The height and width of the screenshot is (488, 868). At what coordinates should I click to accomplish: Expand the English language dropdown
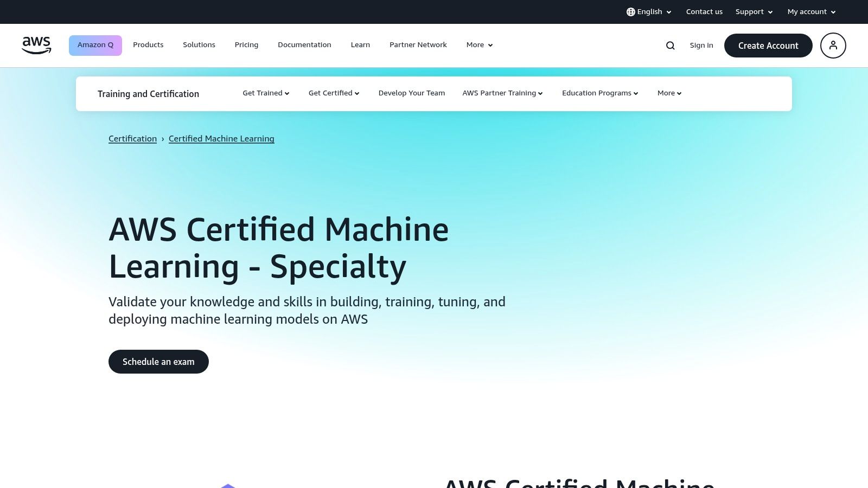click(649, 12)
